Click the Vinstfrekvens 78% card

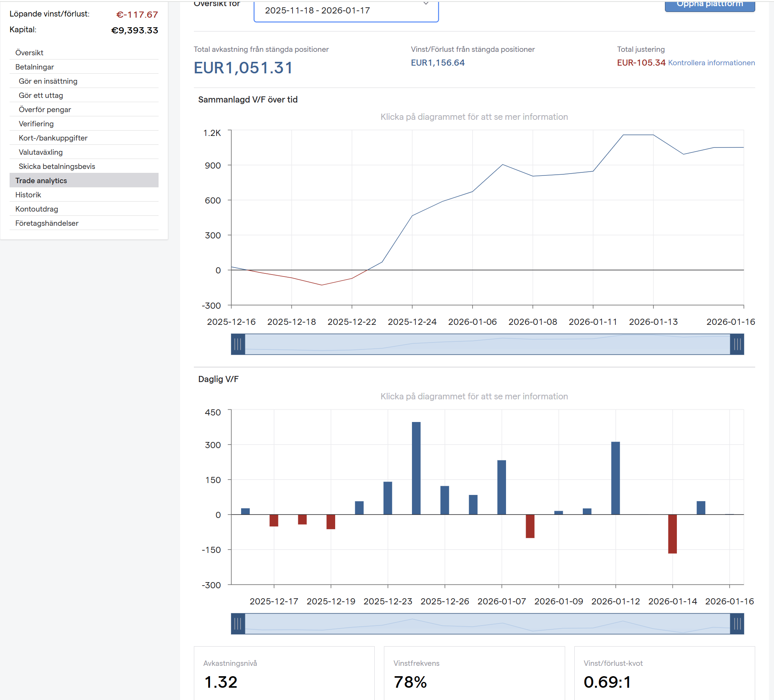coord(474,674)
